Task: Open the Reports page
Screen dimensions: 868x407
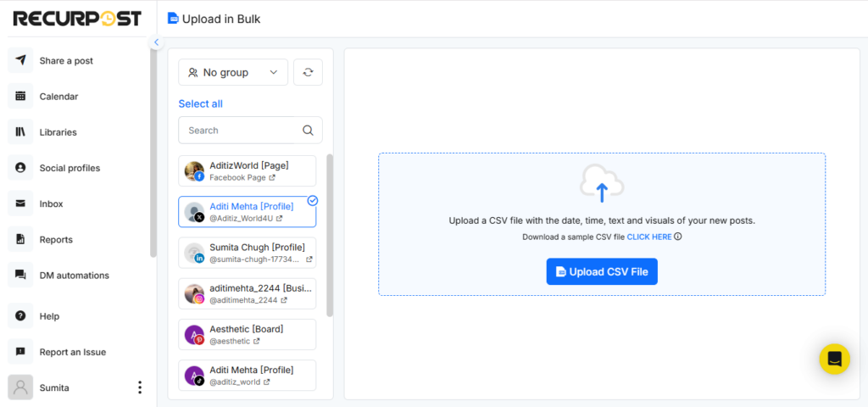Action: pos(56,240)
